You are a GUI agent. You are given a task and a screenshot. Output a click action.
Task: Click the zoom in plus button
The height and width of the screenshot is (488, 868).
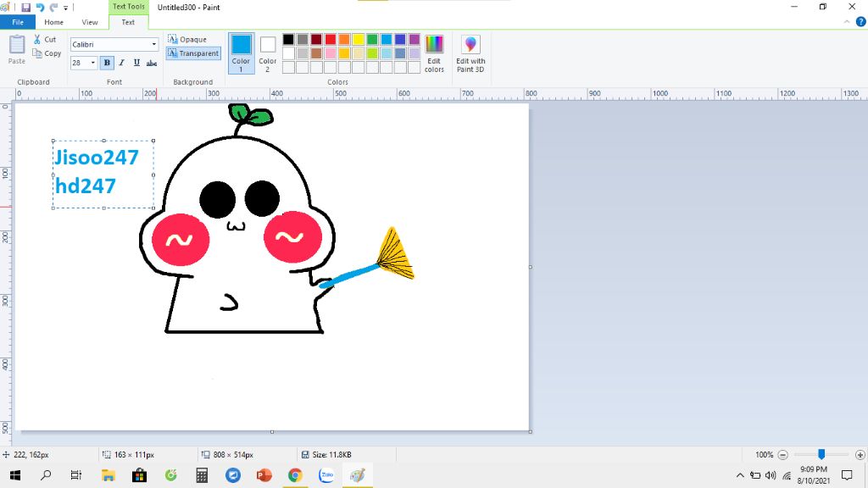click(860, 455)
